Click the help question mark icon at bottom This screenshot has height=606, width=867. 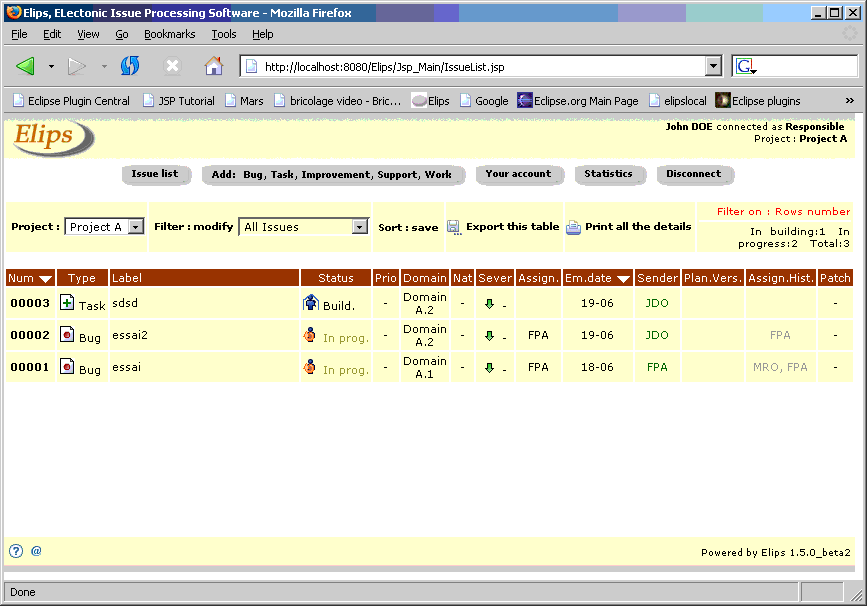point(16,551)
